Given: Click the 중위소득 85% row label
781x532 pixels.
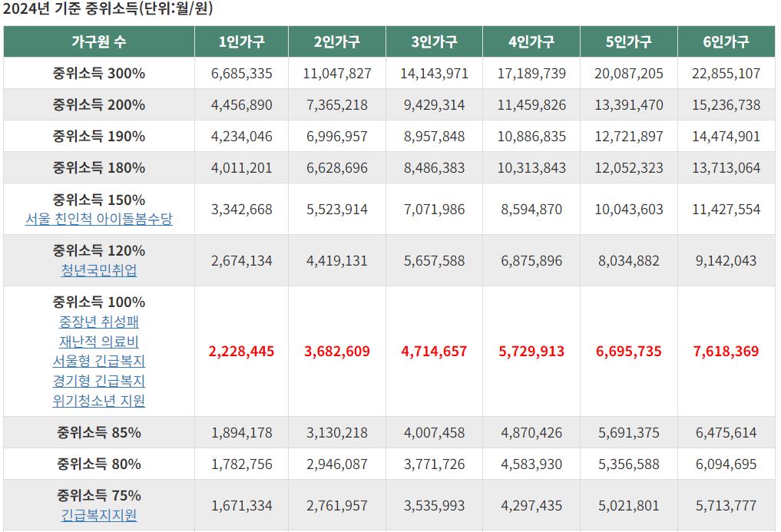Looking at the screenshot, I should click(98, 432).
